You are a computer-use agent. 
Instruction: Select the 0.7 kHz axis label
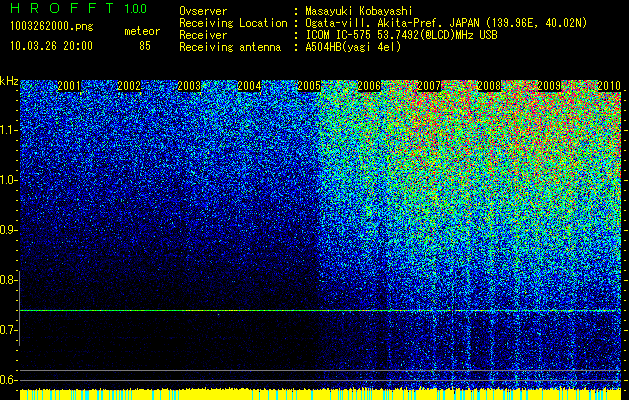click(x=8, y=330)
